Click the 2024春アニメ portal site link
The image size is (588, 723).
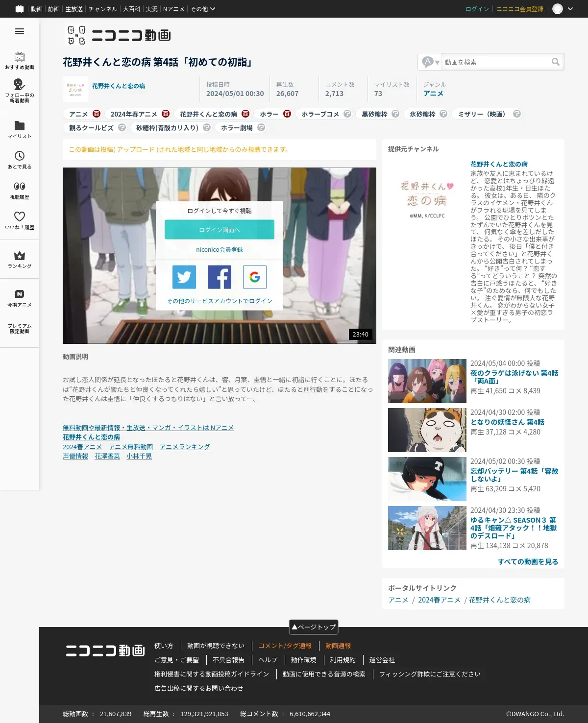(439, 600)
